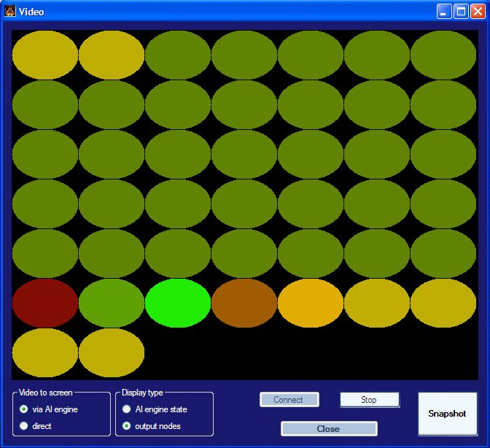Click the medium green node beside the dark red node
This screenshot has height=448, width=490.
(112, 303)
